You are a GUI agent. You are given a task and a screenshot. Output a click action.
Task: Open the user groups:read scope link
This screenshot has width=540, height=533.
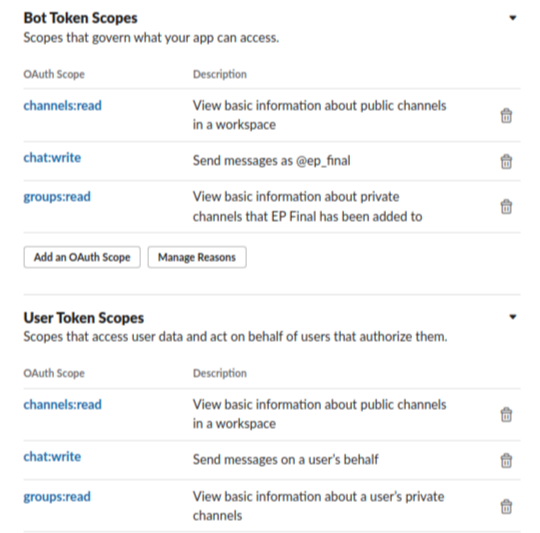[x=57, y=497]
